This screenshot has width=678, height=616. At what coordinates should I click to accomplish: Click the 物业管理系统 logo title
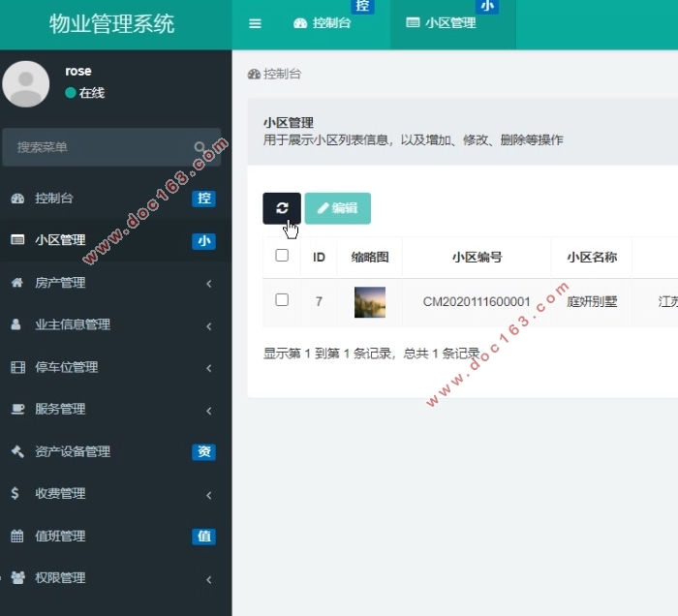[x=111, y=23]
